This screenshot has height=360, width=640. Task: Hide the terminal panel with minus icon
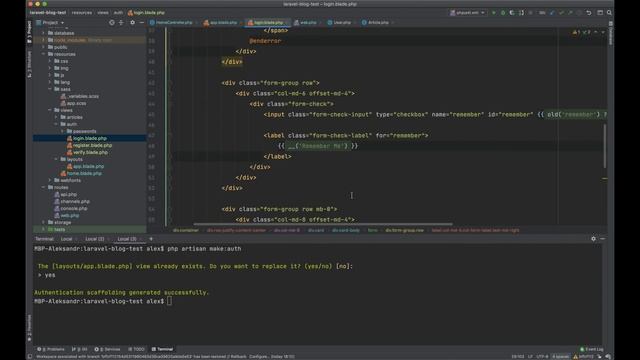(602, 239)
